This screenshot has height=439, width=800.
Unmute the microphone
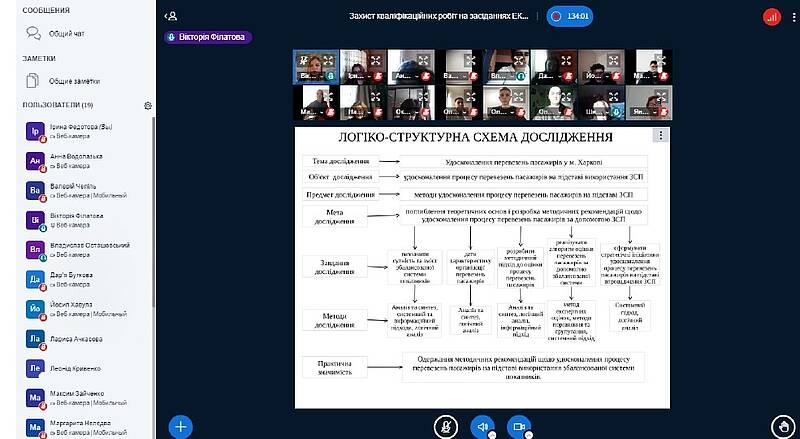pos(445,426)
